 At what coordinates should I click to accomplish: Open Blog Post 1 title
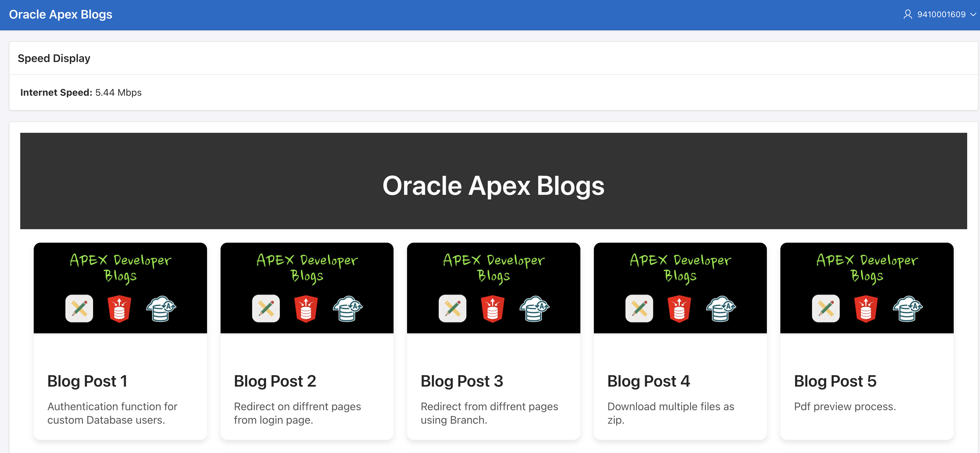pyautogui.click(x=87, y=381)
